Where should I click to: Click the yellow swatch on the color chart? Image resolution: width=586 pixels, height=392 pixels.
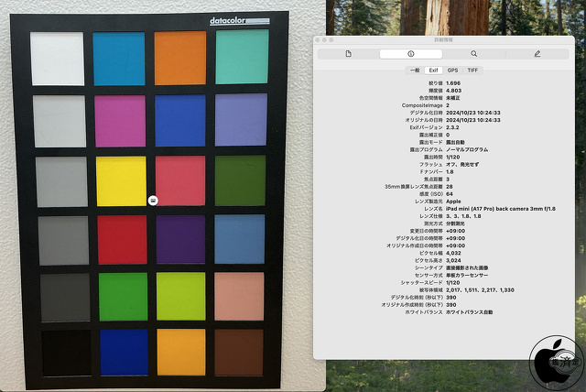tap(120, 181)
